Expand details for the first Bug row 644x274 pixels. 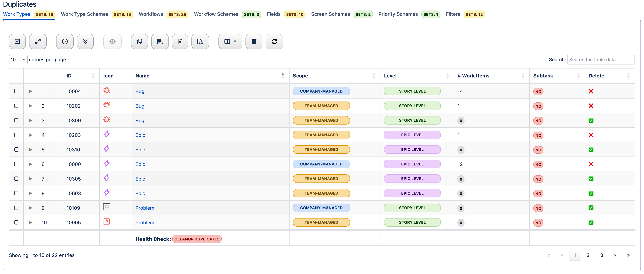pos(31,91)
